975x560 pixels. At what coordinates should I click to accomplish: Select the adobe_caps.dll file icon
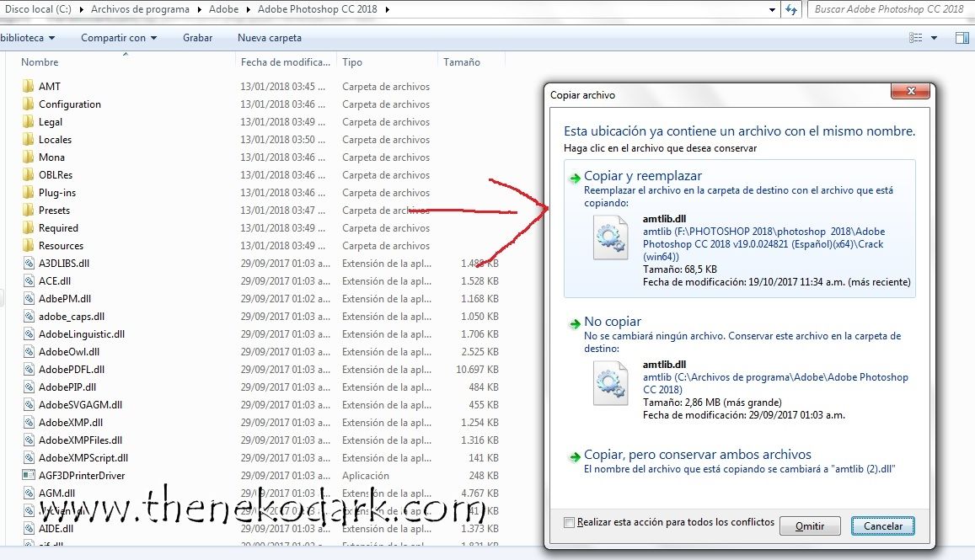click(x=29, y=317)
